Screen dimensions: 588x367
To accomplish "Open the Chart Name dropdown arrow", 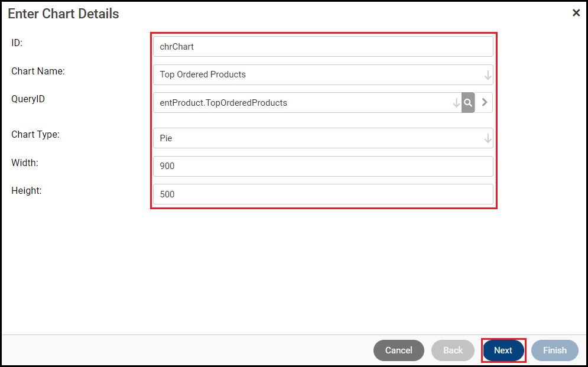I will [x=488, y=75].
